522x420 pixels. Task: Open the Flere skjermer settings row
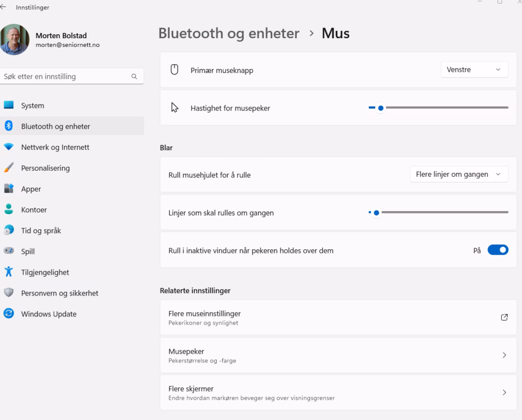click(338, 392)
